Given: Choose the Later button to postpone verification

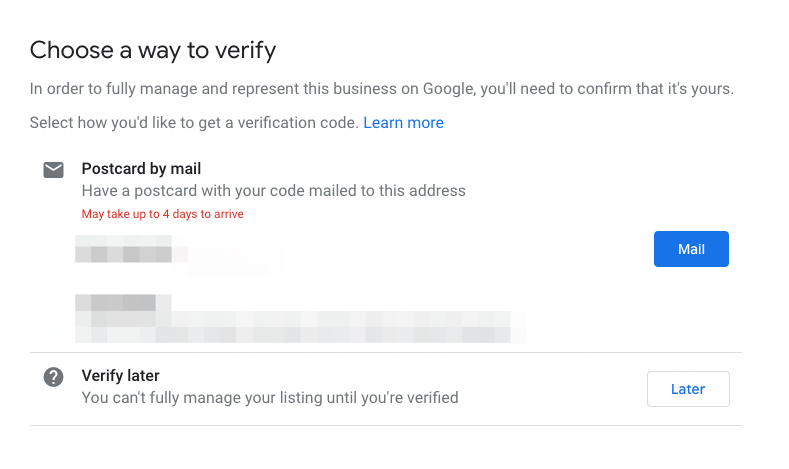Looking at the screenshot, I should click(688, 389).
